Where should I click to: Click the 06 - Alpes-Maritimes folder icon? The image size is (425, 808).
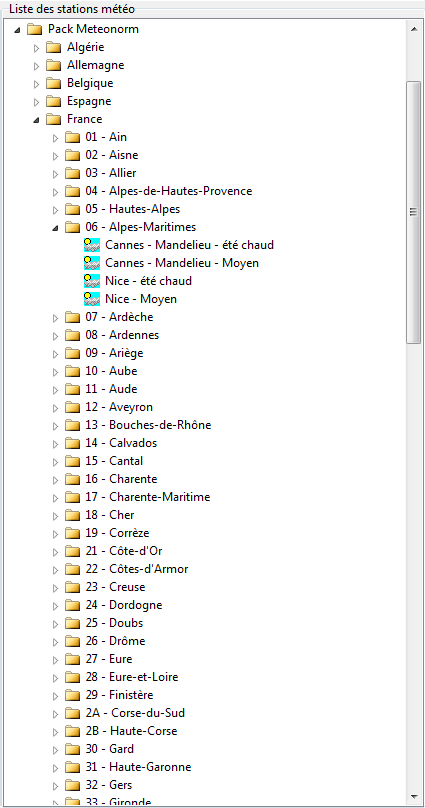(x=72, y=227)
